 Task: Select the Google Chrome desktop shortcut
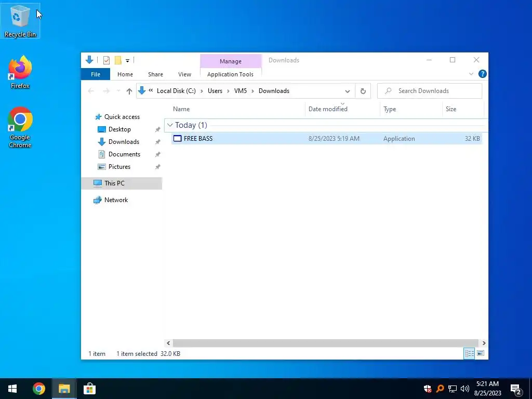[x=20, y=127]
